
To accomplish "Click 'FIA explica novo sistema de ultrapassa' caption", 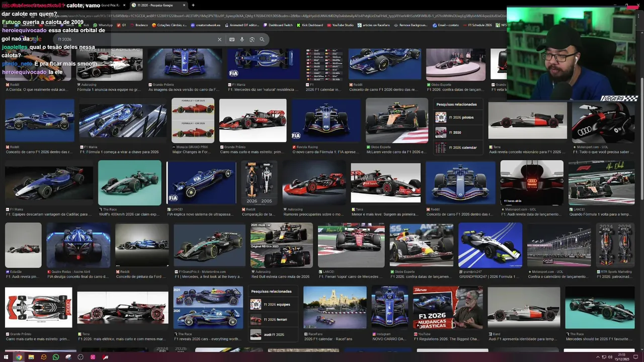I will 201,214.
